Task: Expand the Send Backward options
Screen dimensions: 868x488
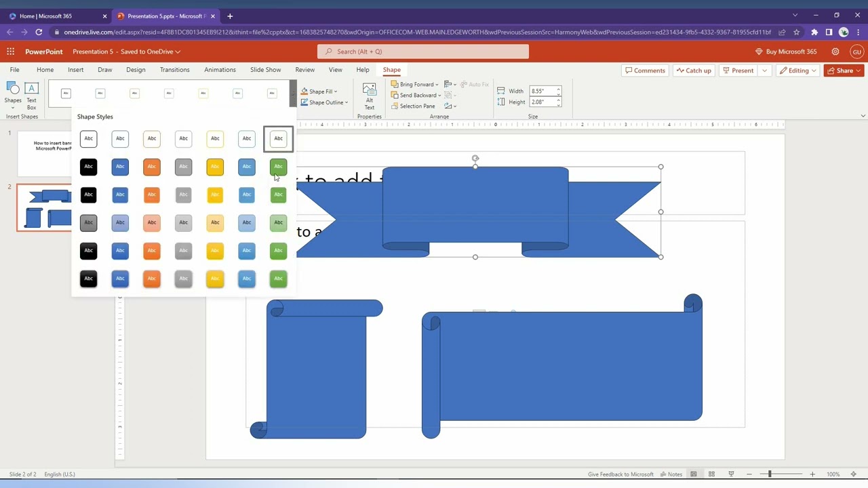Action: [439, 96]
